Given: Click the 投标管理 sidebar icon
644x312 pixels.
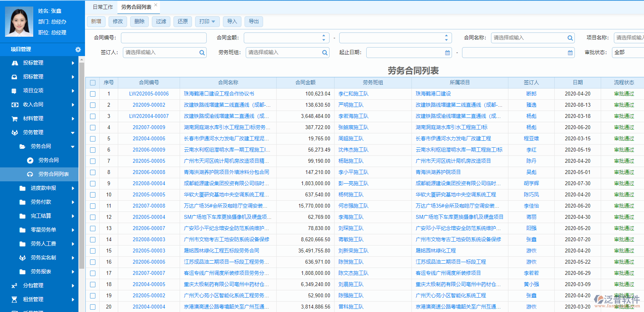Looking at the screenshot, I should point(15,63).
